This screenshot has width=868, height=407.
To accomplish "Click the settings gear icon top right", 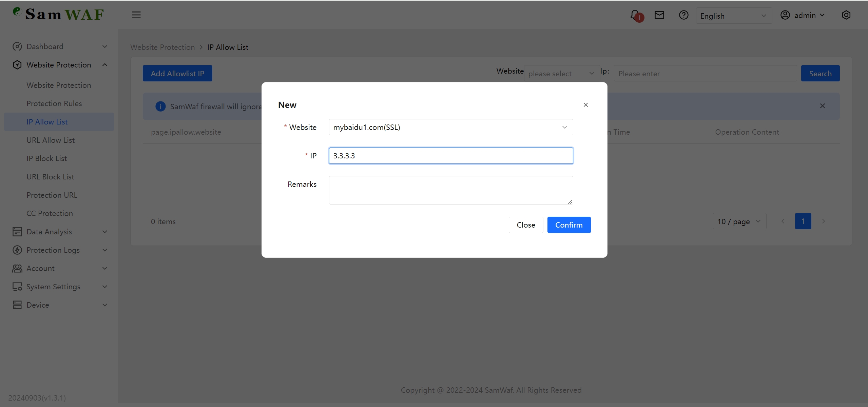I will (x=846, y=15).
